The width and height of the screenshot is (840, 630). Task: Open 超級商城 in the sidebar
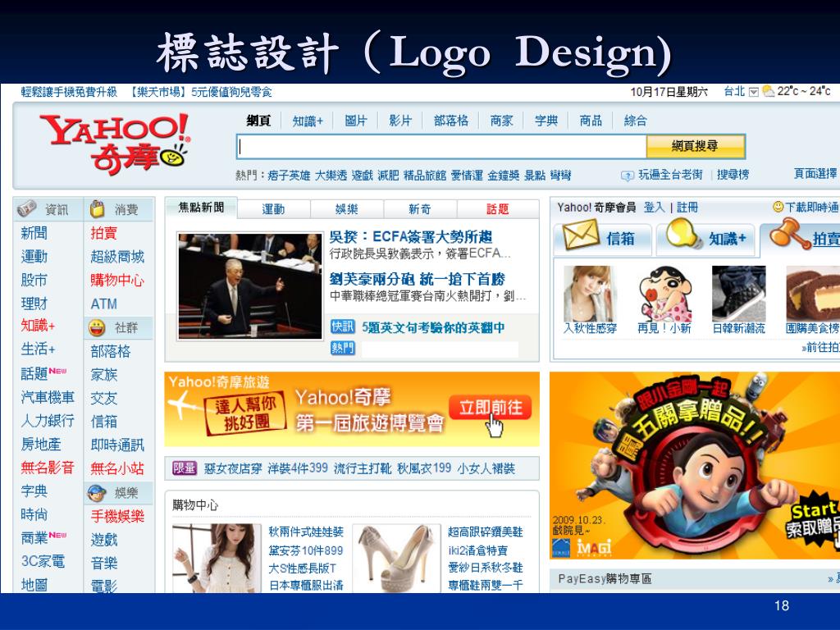[x=117, y=257]
